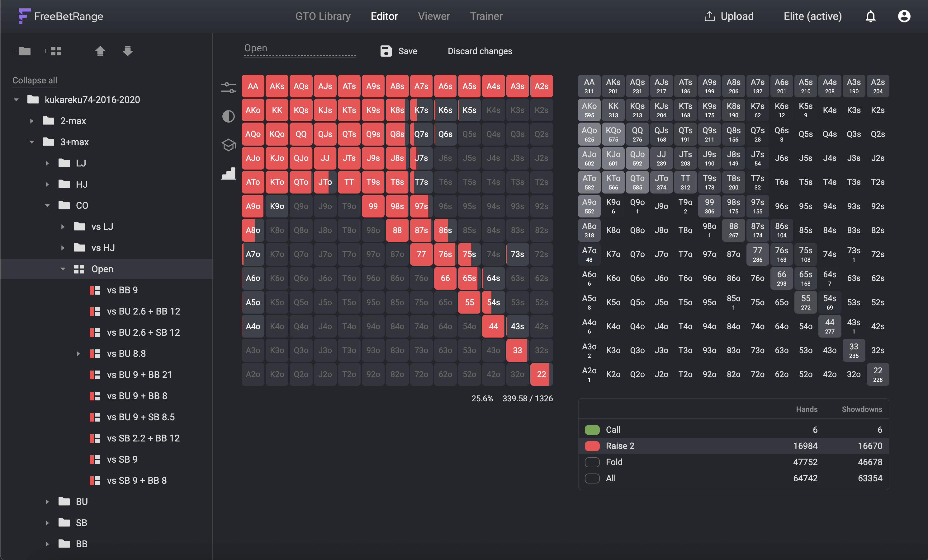Screen dimensions: 928x560
Task: Click the graduation cap trainer icon
Action: (228, 145)
